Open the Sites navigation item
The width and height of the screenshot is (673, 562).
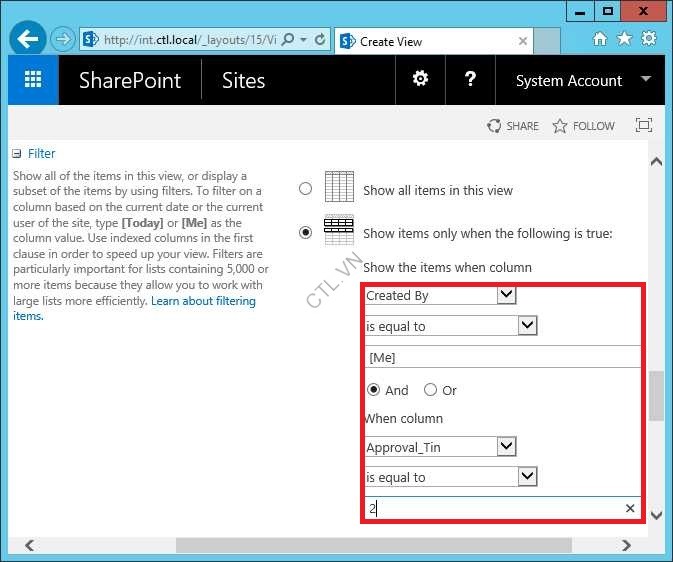[243, 81]
